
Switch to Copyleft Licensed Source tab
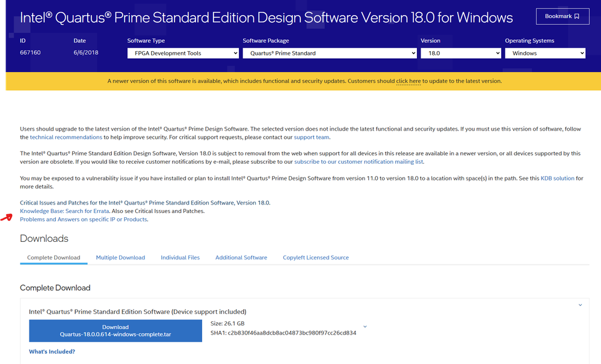pos(316,258)
